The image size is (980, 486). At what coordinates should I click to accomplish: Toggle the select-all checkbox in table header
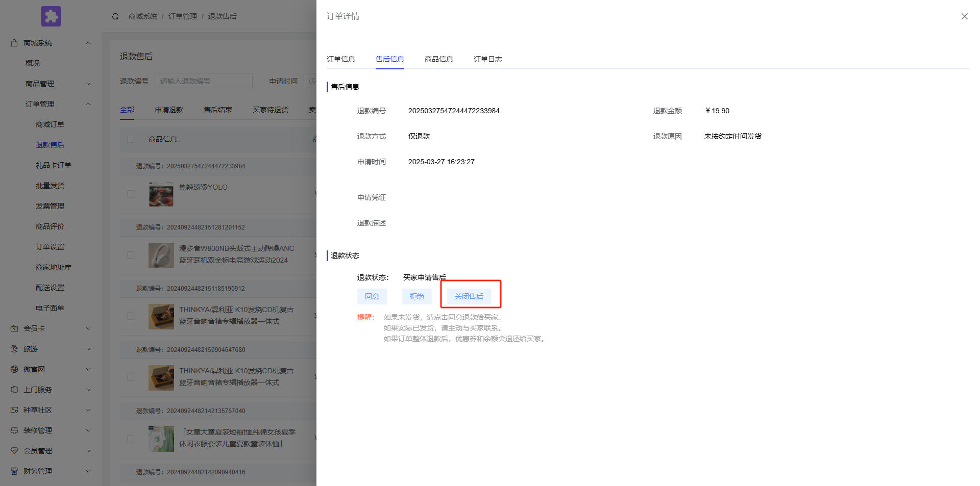[130, 139]
